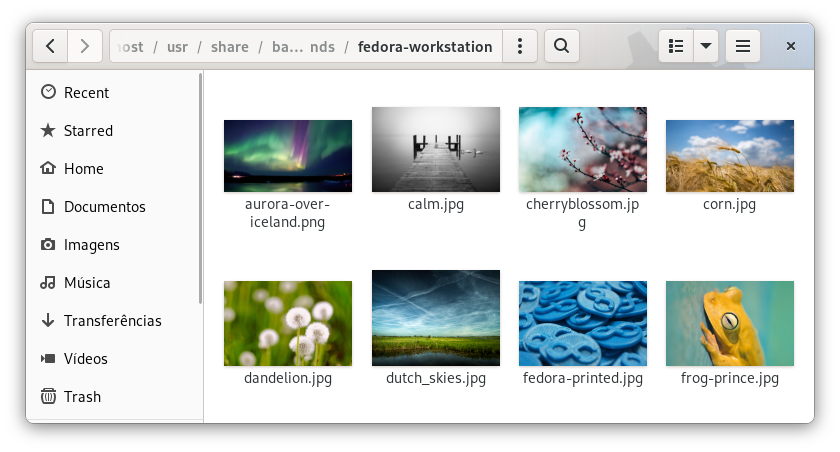Open the path bar three-dots menu
This screenshot has width=840, height=452.
pyautogui.click(x=520, y=47)
